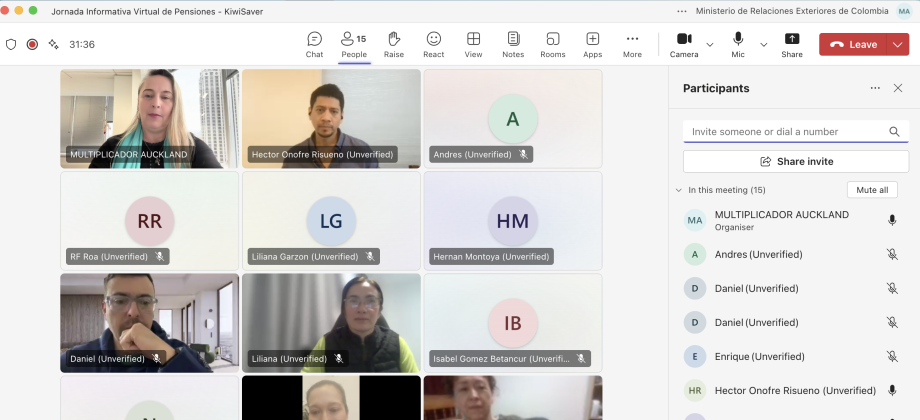This screenshot has height=420, width=920.
Task: Open meeting Notes
Action: pos(513,45)
